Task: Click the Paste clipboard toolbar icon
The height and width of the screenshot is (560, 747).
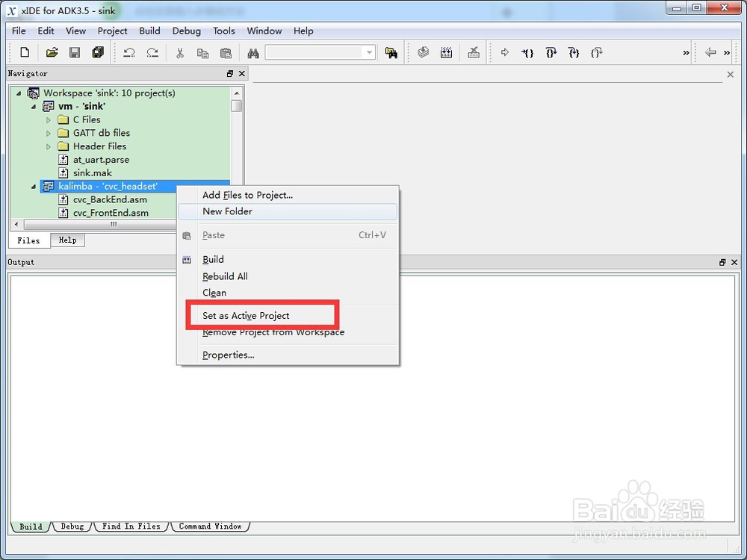Action: point(226,53)
